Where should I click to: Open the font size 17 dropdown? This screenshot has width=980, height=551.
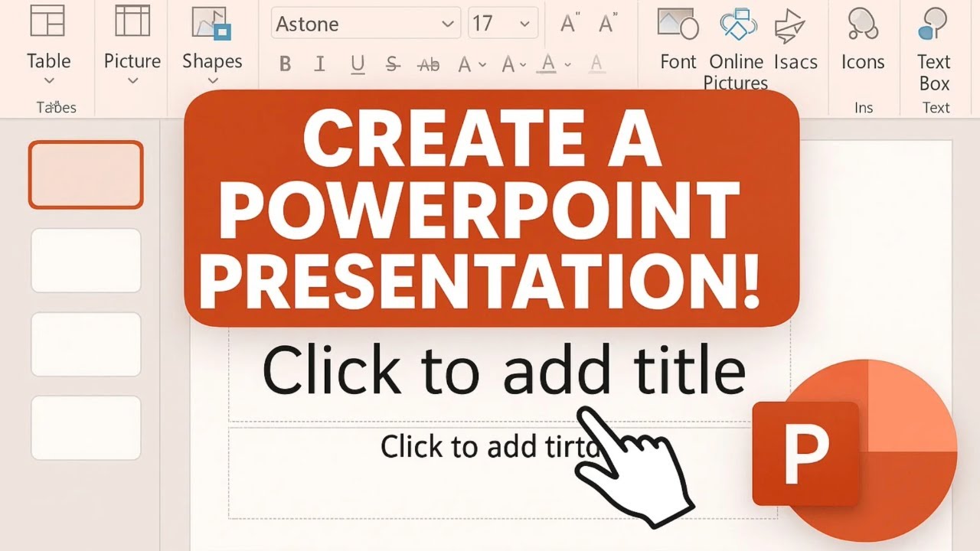[525, 24]
